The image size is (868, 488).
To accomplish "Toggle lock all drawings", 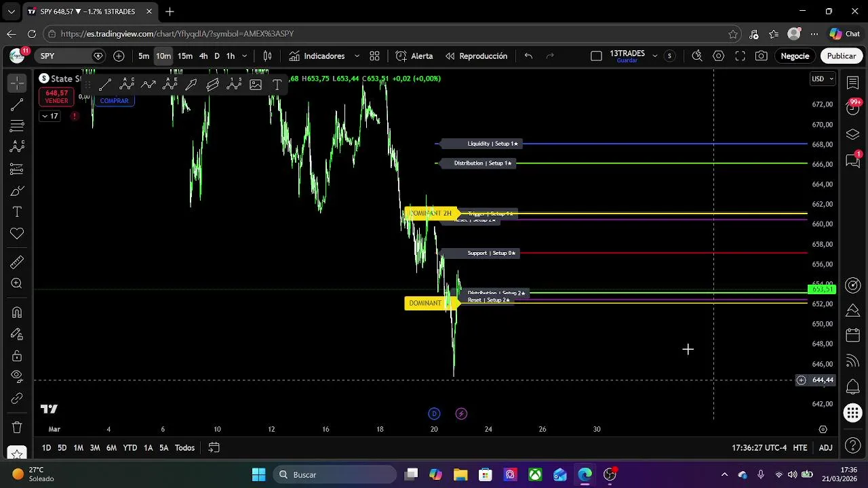I will pos(17,356).
